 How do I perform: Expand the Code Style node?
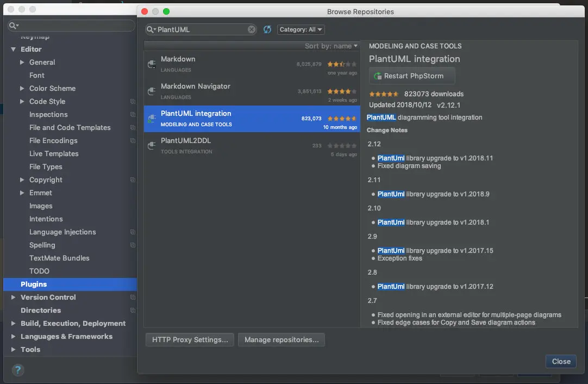click(22, 101)
